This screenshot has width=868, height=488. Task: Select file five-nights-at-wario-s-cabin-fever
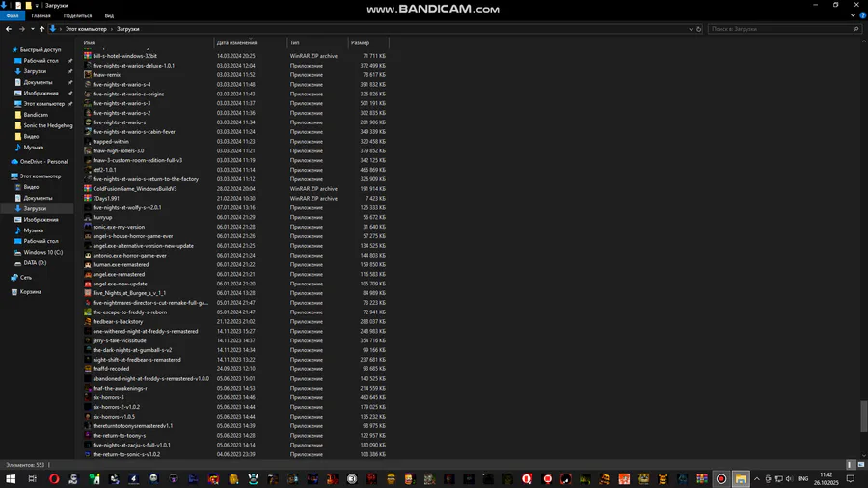134,132
